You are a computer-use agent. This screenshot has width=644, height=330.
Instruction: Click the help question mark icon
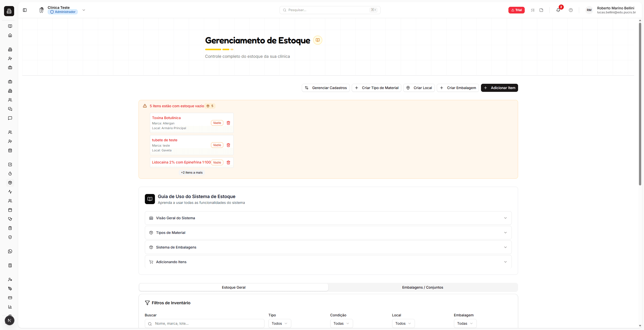571,10
